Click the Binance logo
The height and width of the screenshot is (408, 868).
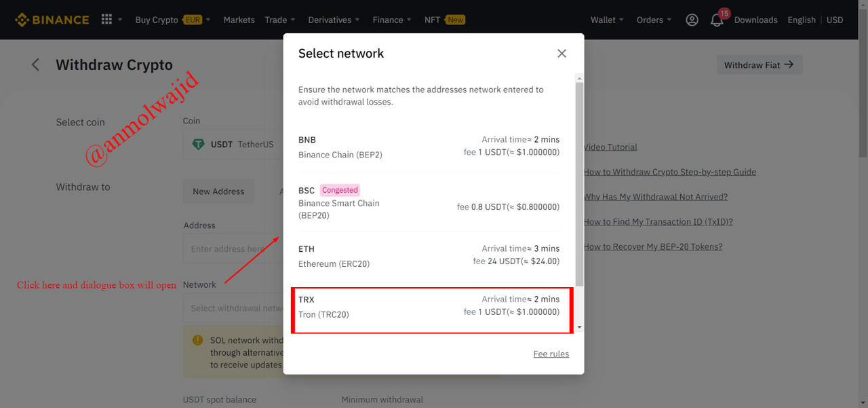[52, 20]
